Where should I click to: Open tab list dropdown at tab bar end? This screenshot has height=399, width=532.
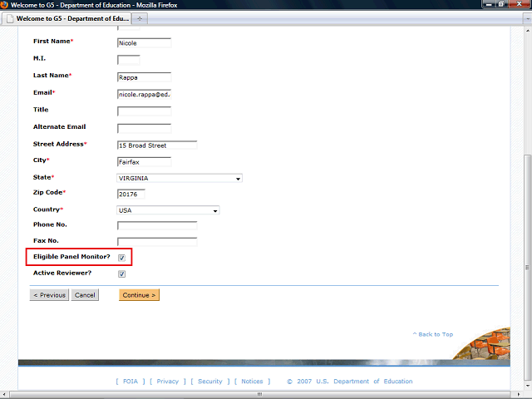tap(527, 18)
